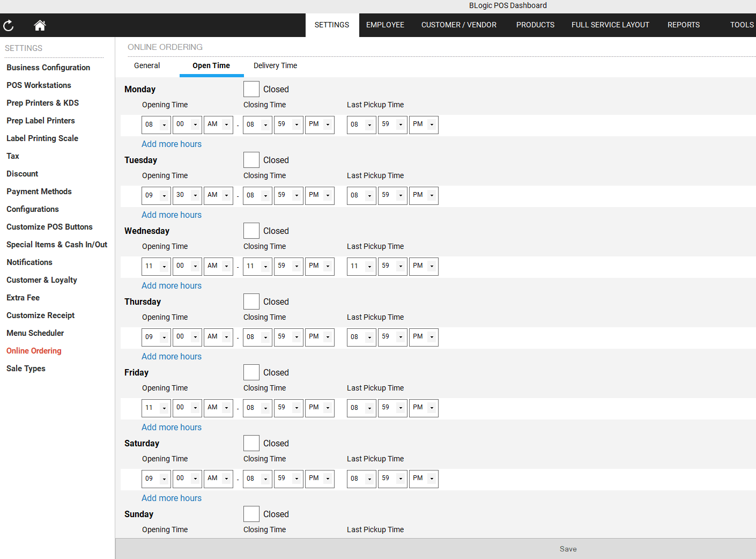The image size is (756, 559).
Task: Select the Products menu item
Action: (535, 25)
